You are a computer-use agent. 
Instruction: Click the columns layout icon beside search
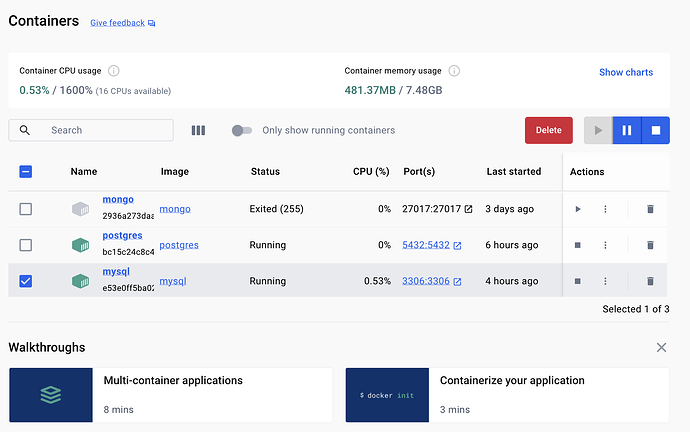198,130
